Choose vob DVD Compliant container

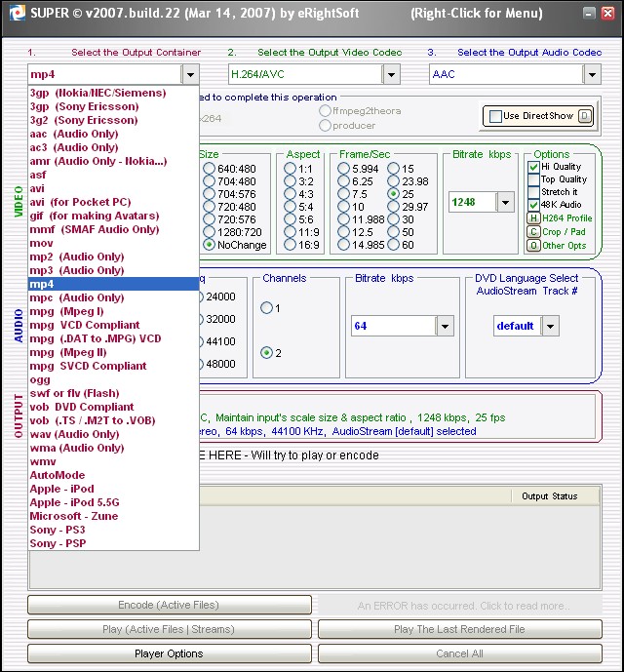[113, 407]
